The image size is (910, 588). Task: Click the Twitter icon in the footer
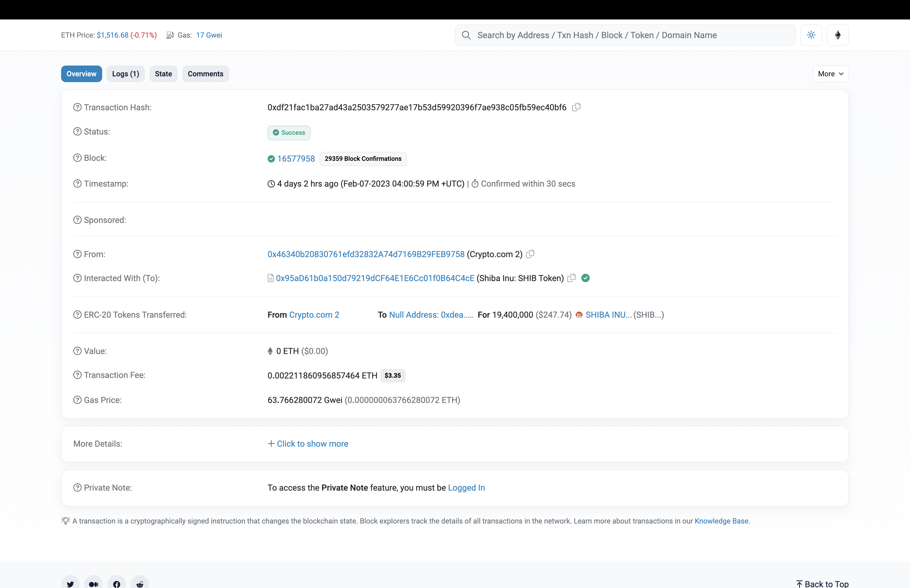point(70,584)
